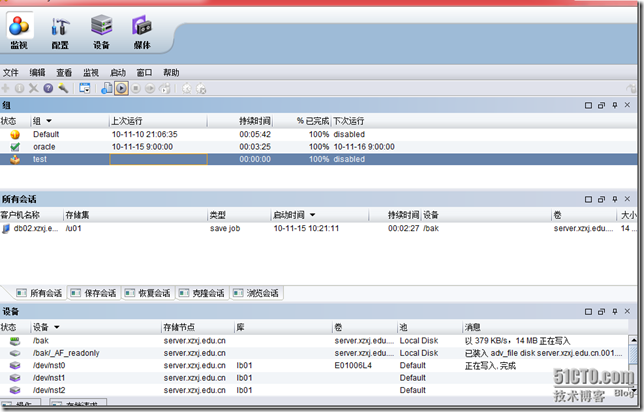This screenshot has height=412, width=644.
Task: Open the 窗口 menu
Action: pyautogui.click(x=144, y=73)
